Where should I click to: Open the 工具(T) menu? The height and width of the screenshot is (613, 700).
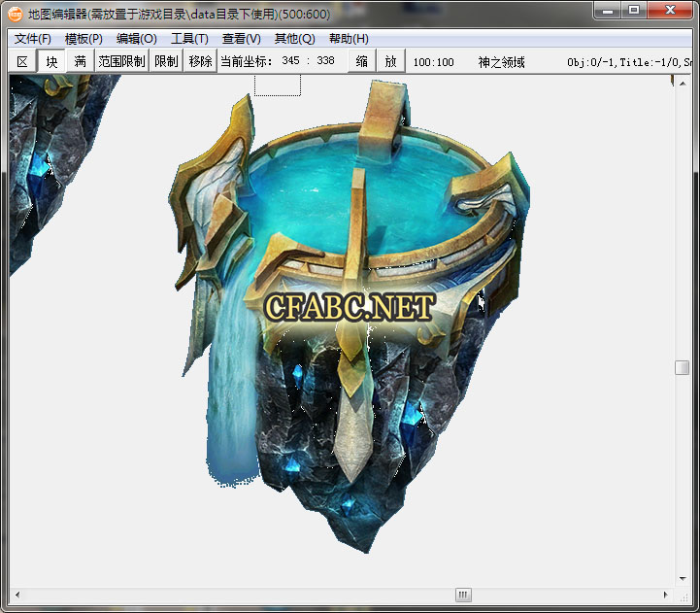[x=189, y=39]
